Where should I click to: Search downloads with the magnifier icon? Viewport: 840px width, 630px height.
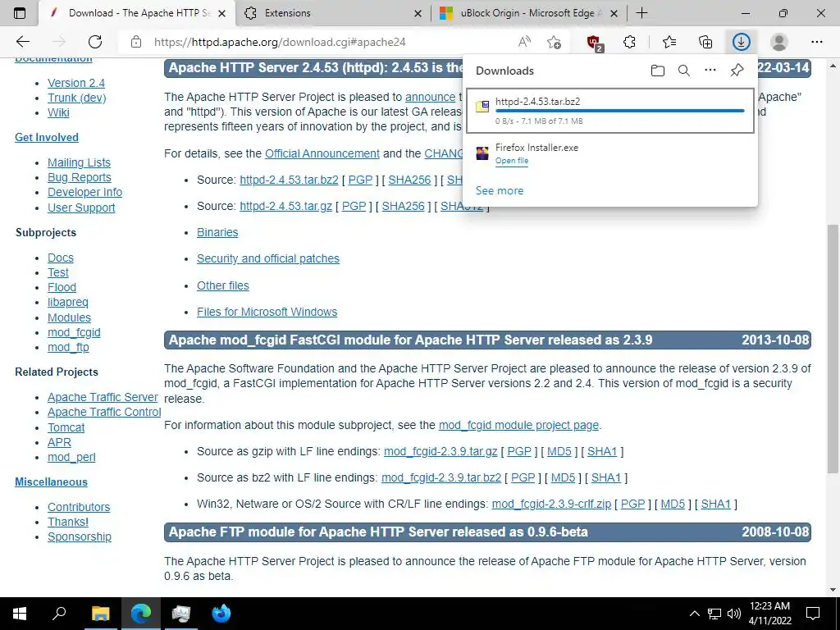(x=684, y=71)
